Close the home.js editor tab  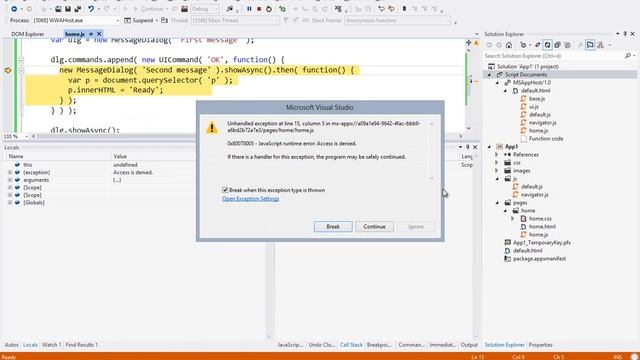pos(99,34)
